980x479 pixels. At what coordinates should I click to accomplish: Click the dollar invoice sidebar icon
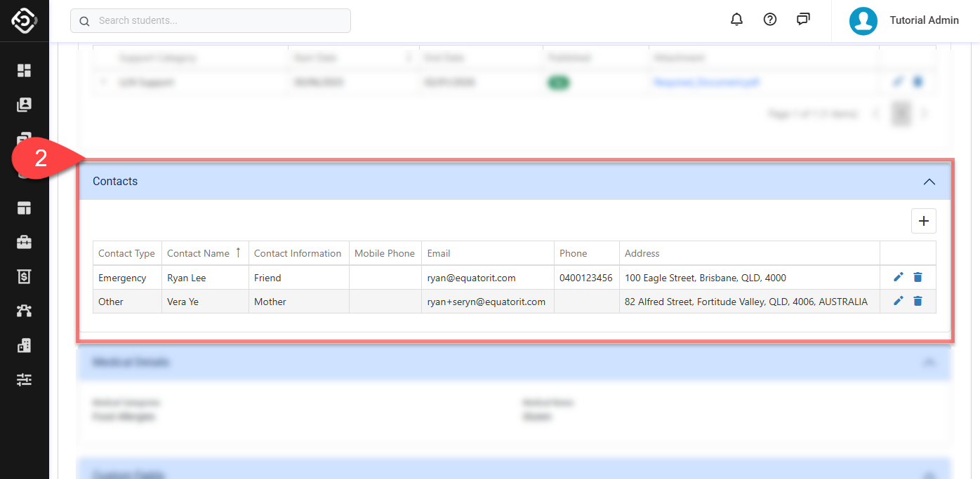tap(25, 276)
